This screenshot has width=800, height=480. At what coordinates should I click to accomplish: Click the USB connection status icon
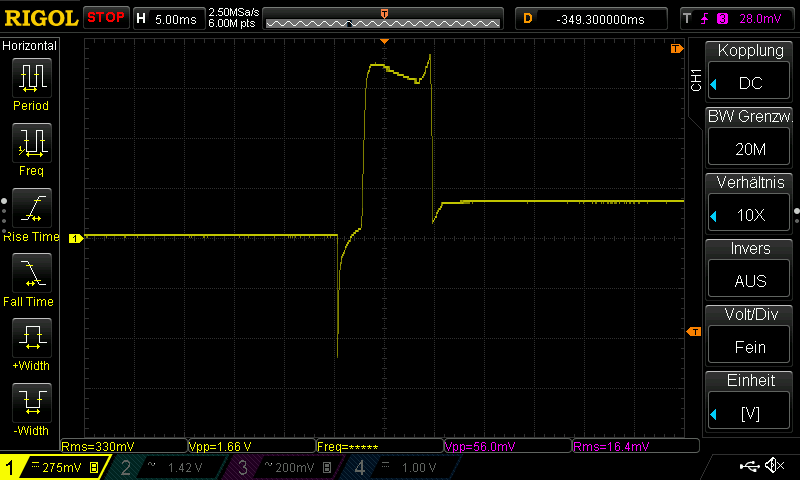[x=749, y=466]
